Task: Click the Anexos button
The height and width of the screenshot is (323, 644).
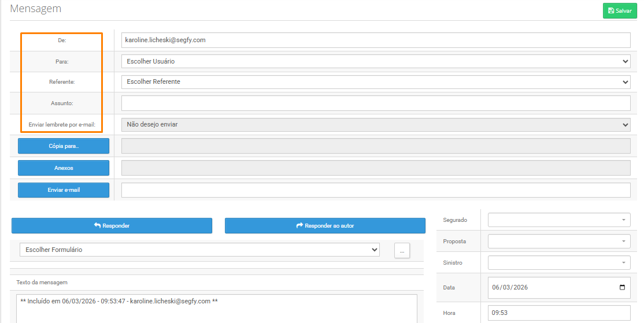Action: [64, 168]
